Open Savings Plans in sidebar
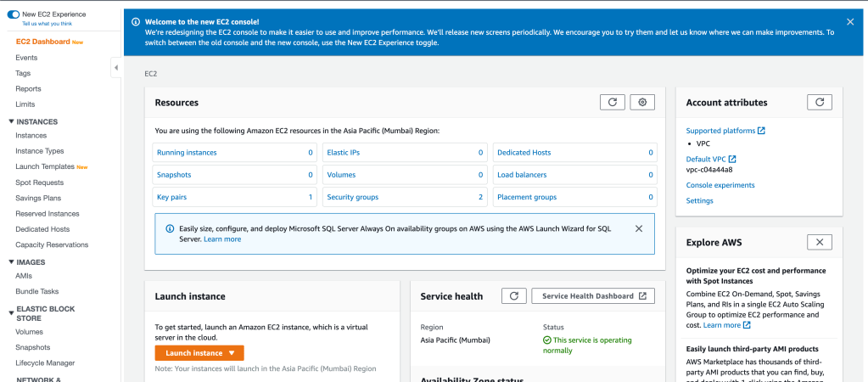868x382 pixels. pos(38,198)
